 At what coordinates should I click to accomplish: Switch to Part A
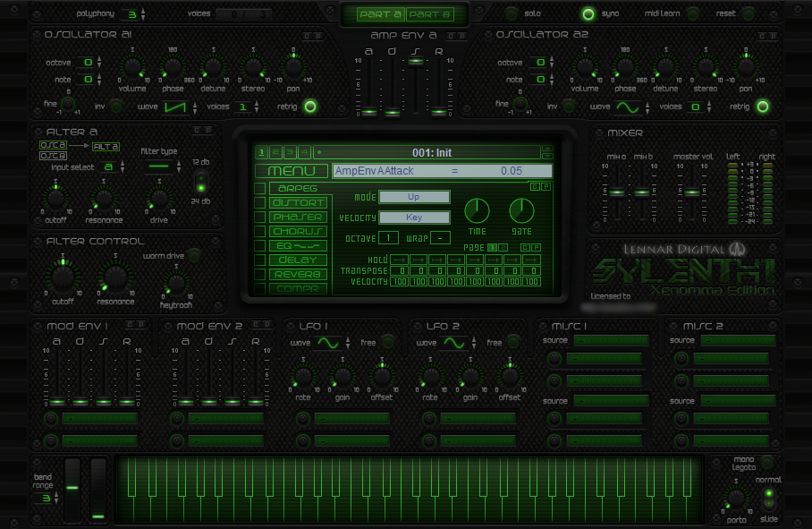tap(381, 14)
